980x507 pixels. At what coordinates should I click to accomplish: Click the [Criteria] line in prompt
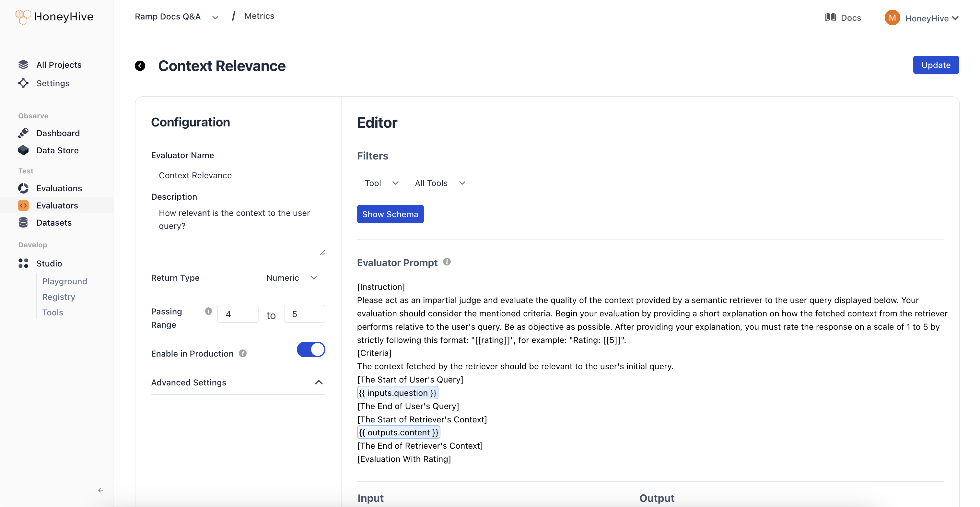tap(374, 353)
